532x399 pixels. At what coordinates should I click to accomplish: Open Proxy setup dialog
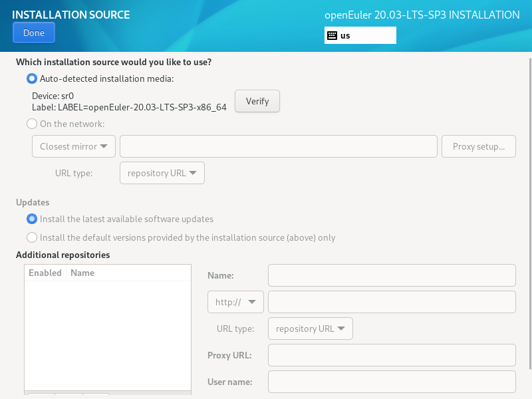point(478,146)
